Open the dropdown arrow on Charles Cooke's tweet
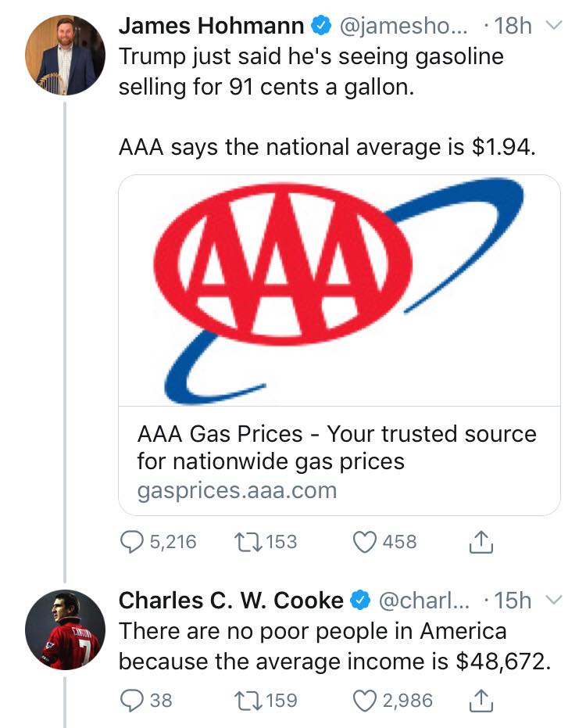The image size is (586, 728). click(x=553, y=601)
